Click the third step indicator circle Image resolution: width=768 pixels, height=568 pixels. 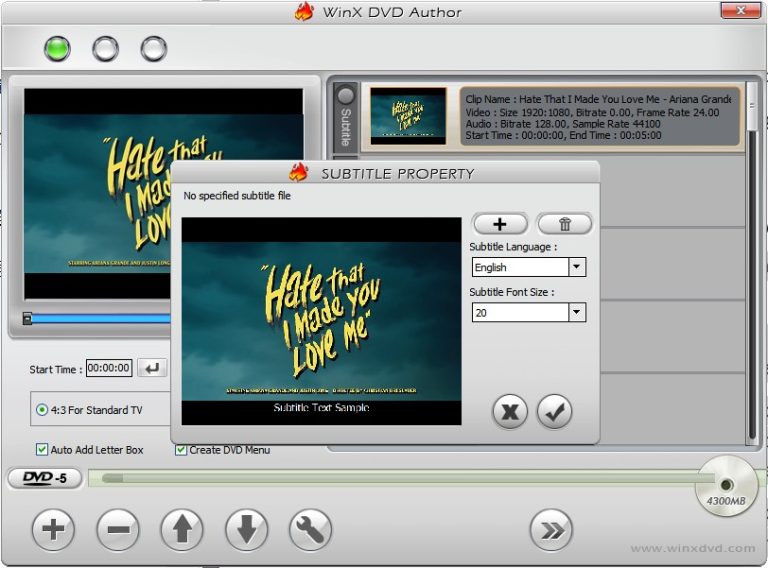[154, 49]
